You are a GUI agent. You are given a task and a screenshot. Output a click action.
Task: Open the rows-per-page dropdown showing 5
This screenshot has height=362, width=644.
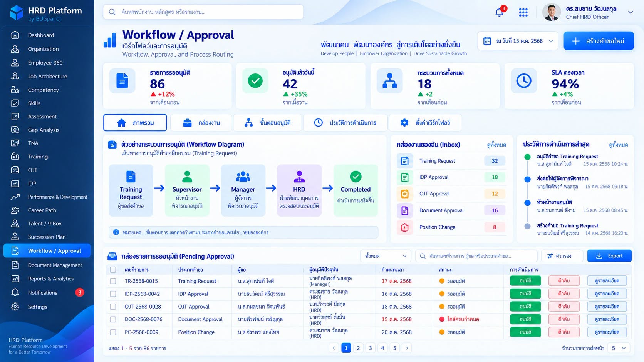619,348
